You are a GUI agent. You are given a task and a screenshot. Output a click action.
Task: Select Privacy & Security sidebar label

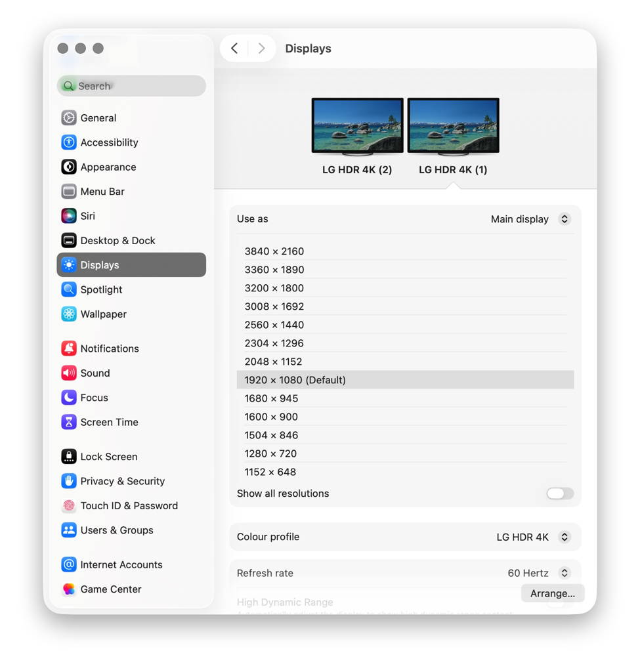(x=123, y=481)
